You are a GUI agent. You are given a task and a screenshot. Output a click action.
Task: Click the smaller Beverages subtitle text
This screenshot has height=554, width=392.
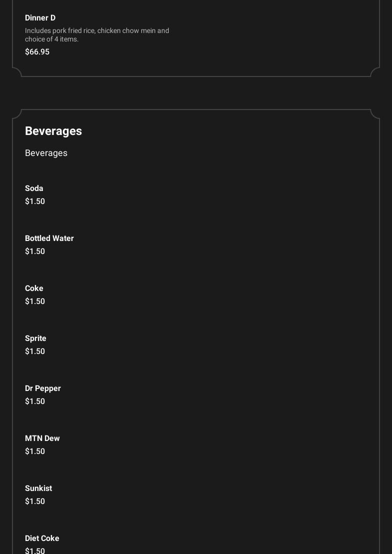46,153
